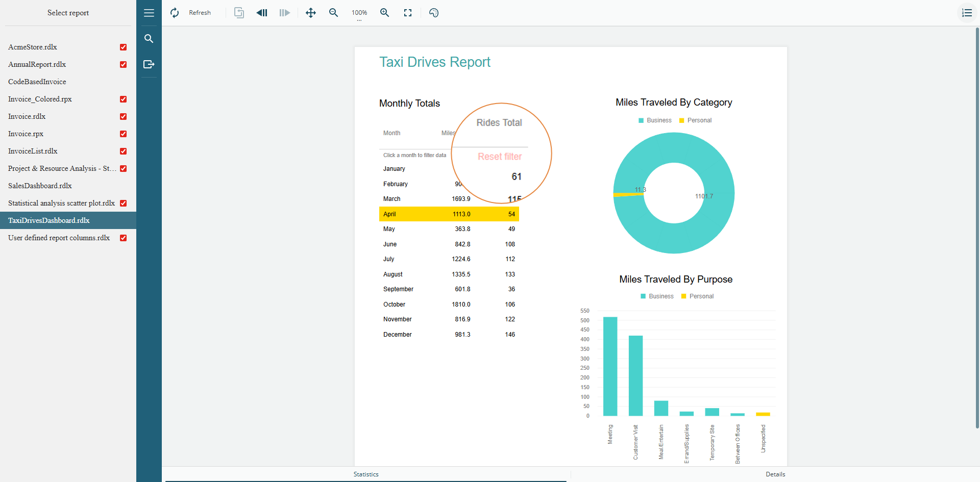Zoom out of the report

click(334, 13)
